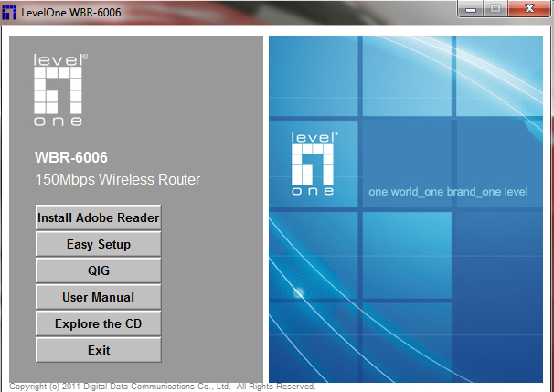Viewport: 554px width, 392px height.
Task: Click the LevelOne logo on blue banner
Action: 314,164
